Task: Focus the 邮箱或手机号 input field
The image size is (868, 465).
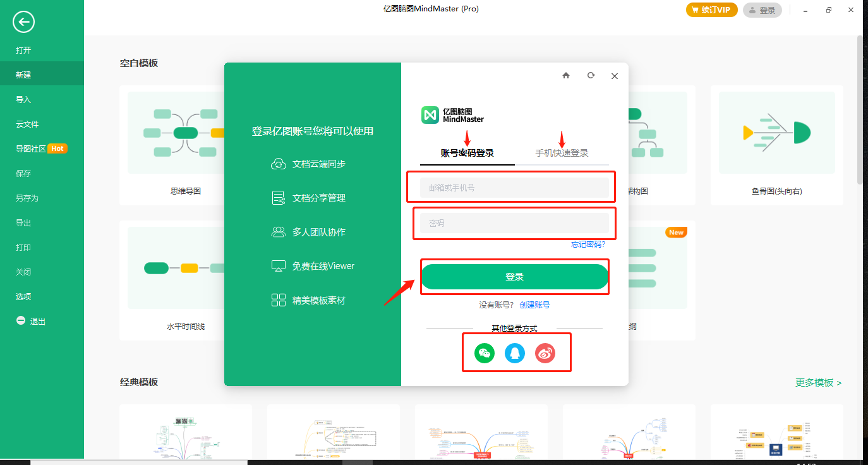Action: (x=515, y=188)
